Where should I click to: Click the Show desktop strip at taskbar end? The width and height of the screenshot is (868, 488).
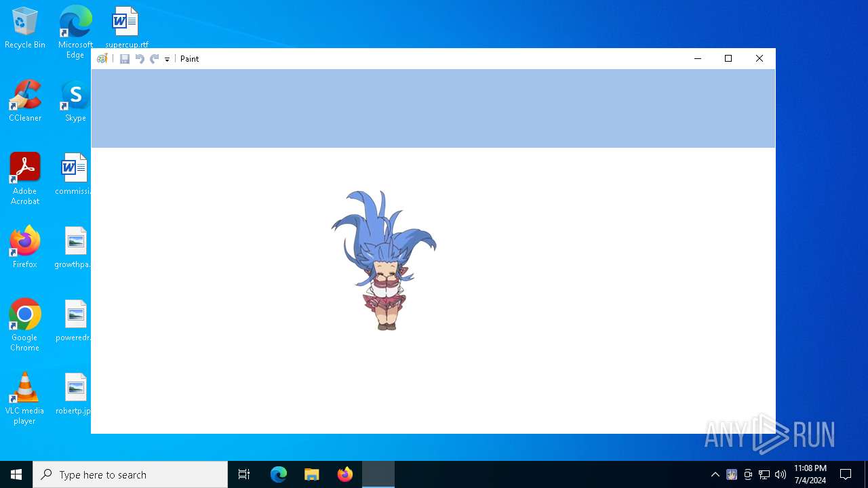[866, 474]
